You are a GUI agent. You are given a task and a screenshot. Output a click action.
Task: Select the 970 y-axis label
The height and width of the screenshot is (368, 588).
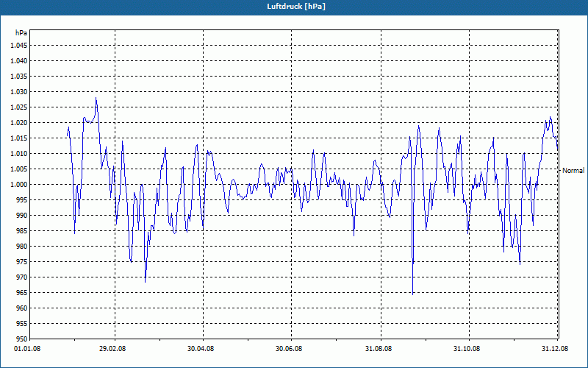pyautogui.click(x=22, y=277)
